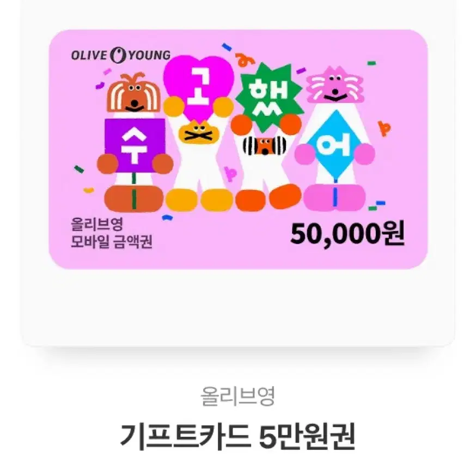
Task: Click the orange-brown feet of left character
Action: (x=134, y=198)
